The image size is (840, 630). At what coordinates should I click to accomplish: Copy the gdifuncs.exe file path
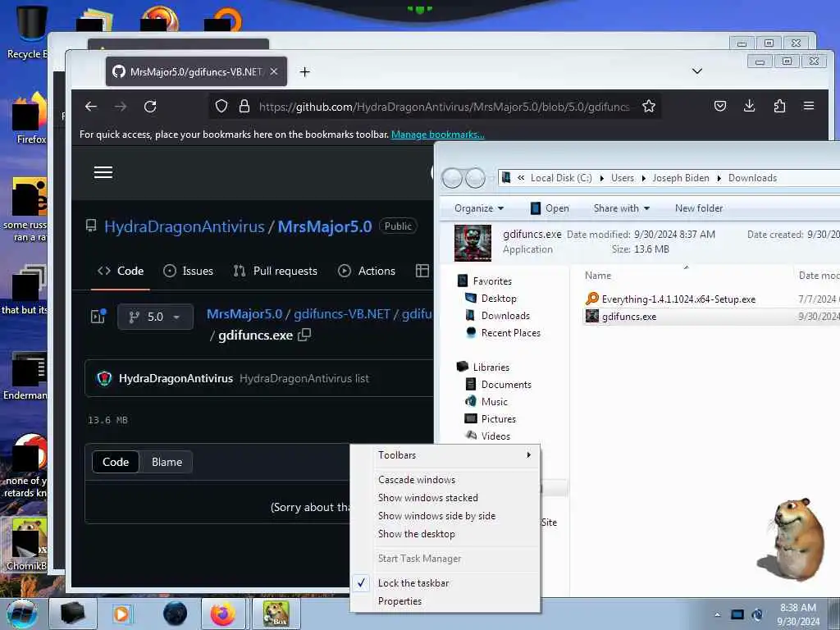[304, 335]
